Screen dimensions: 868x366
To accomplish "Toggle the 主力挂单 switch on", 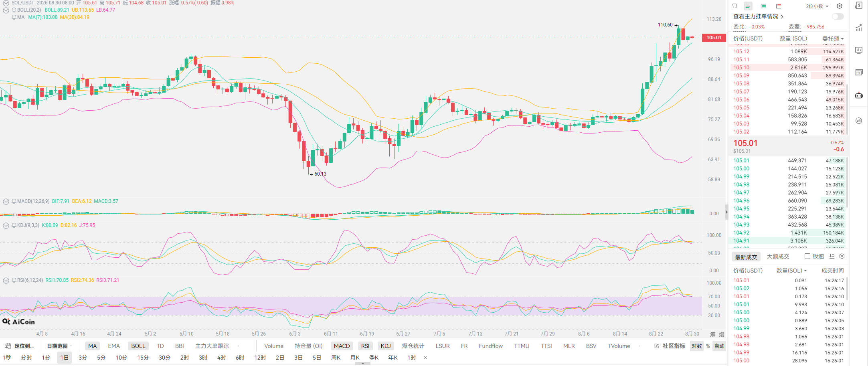I will [x=838, y=16].
